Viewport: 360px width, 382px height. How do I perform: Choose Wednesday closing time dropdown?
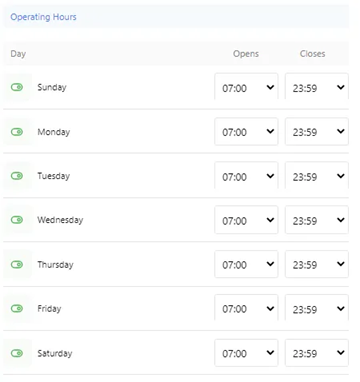coord(317,220)
